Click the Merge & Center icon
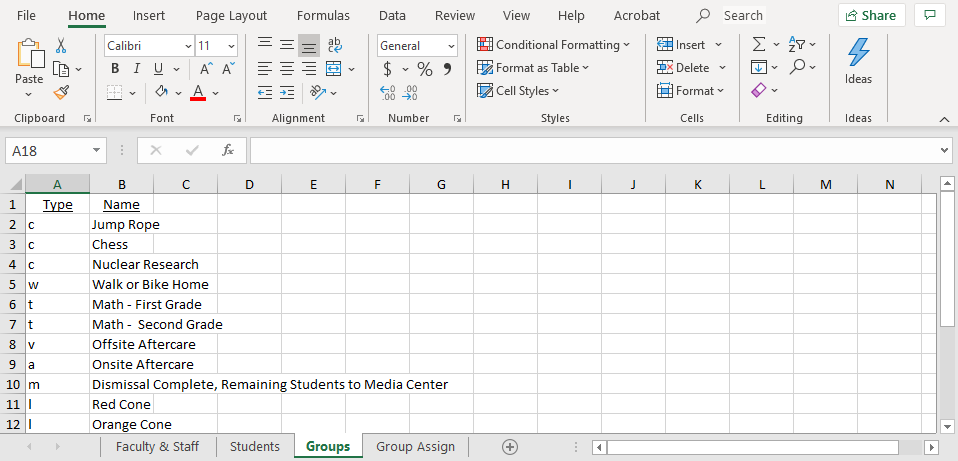Screen dimensions: 958x461 point(334,69)
